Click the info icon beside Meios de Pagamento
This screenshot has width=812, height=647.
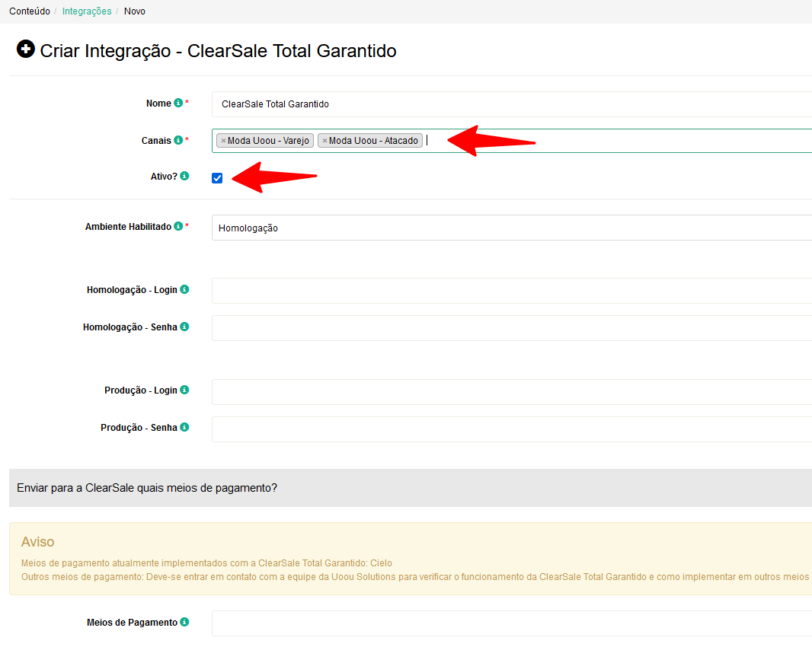184,622
